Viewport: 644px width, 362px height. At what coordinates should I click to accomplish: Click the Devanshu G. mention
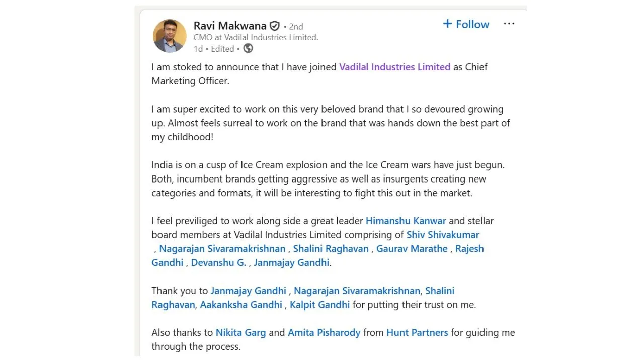pyautogui.click(x=218, y=263)
